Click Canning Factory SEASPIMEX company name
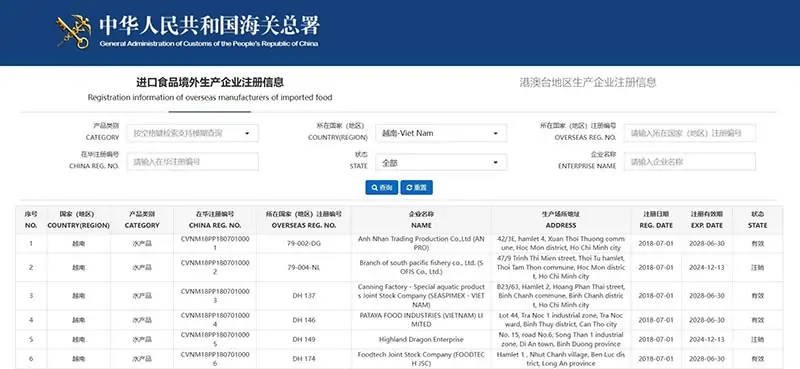 [x=421, y=296]
